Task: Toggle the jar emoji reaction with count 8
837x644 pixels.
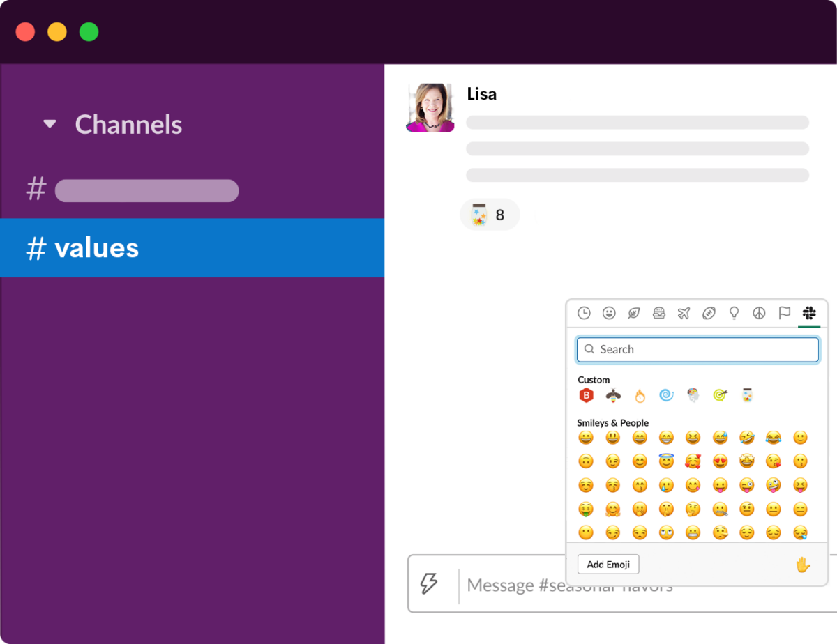Action: click(x=490, y=215)
